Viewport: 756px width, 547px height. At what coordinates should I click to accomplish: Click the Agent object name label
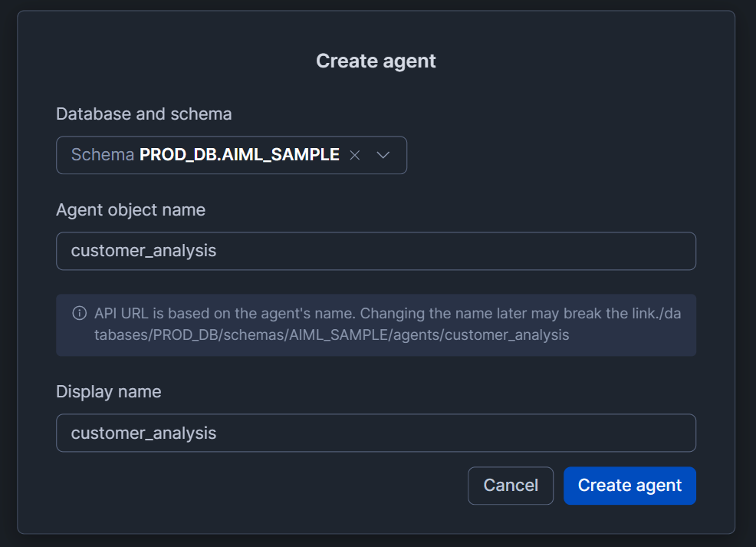coord(130,209)
